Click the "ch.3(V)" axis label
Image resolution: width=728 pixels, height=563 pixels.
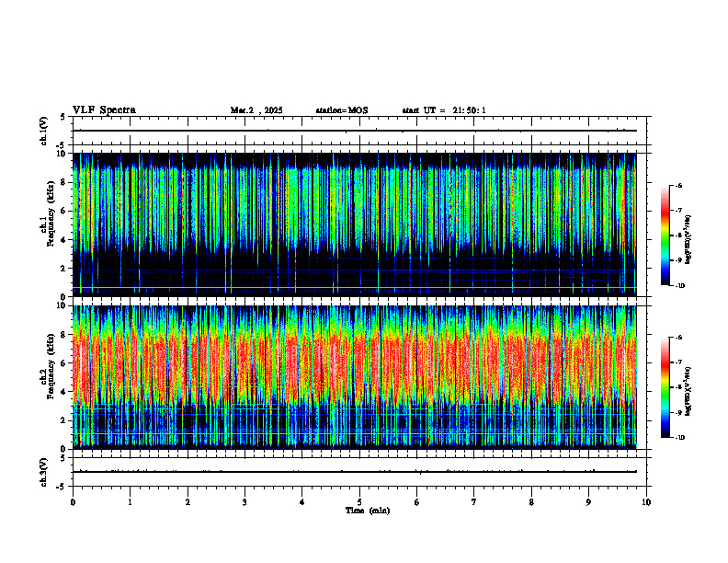(44, 472)
